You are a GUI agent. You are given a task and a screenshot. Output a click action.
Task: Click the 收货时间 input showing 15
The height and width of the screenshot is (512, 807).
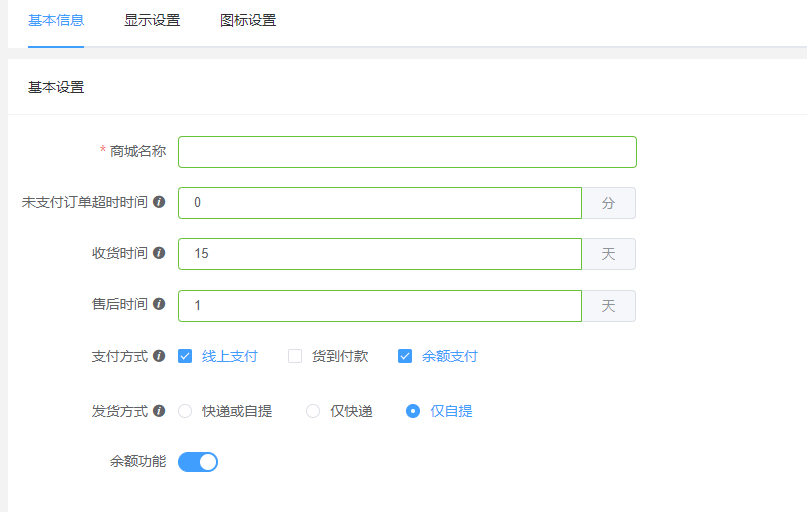[x=380, y=254]
